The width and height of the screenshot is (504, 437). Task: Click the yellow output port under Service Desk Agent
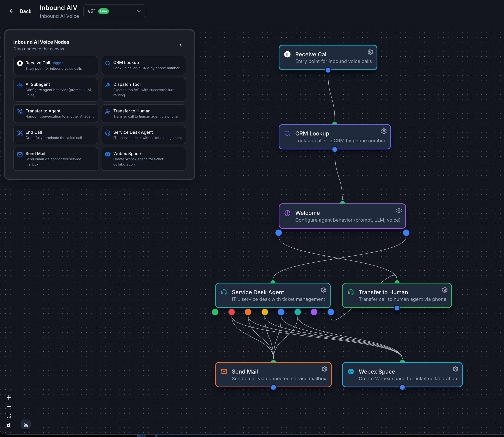click(265, 312)
